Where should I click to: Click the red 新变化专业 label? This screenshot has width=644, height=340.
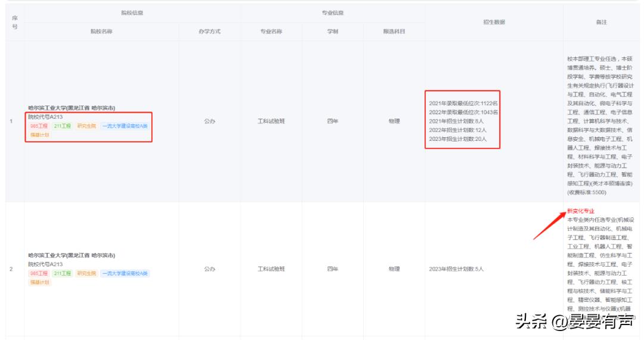point(581,211)
